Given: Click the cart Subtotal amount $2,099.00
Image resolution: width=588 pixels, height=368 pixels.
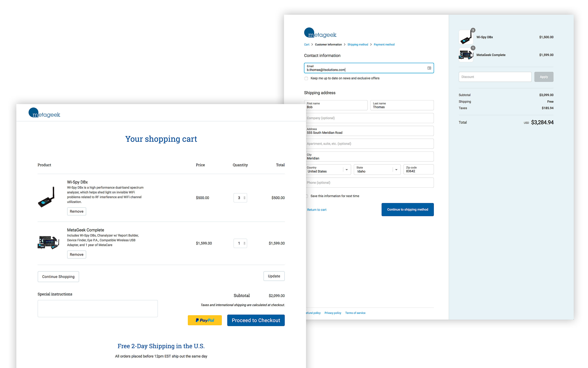Looking at the screenshot, I should (x=276, y=296).
